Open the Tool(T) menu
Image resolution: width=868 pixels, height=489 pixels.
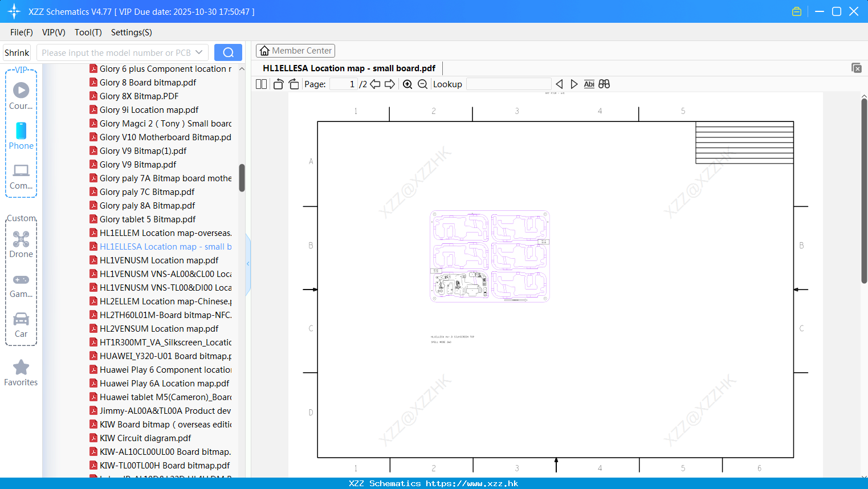(x=88, y=32)
